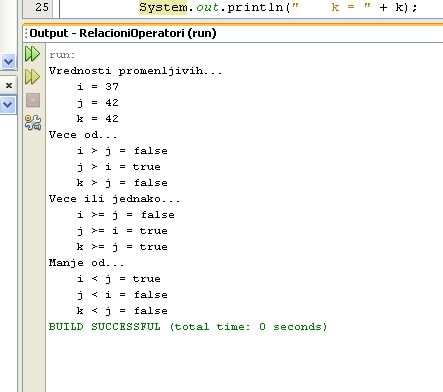Click the 'i < j = true' output line
The width and height of the screenshot is (443, 392).
click(x=119, y=279)
